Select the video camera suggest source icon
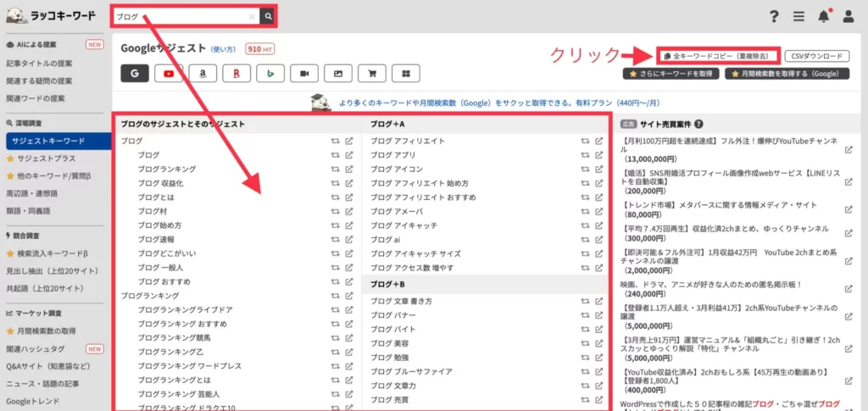Image resolution: width=868 pixels, height=411 pixels. pos(304,73)
